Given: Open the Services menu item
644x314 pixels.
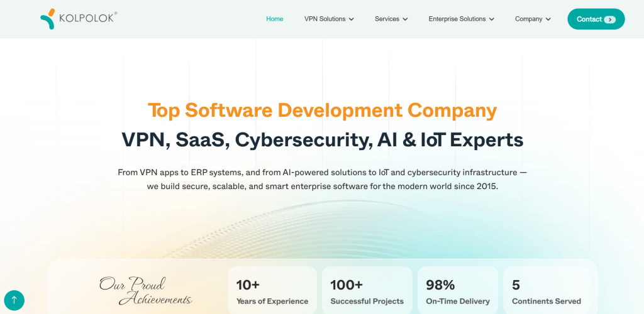Looking at the screenshot, I should 387,19.
